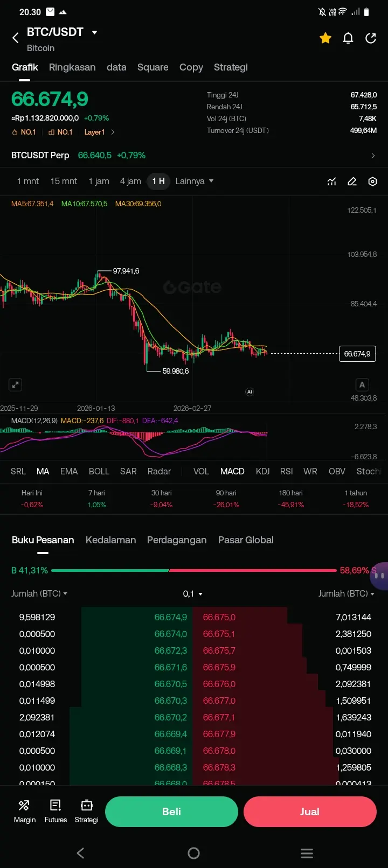The height and width of the screenshot is (868, 388).
Task: Tap bid price 66.674,9 in order book
Action: (x=171, y=617)
